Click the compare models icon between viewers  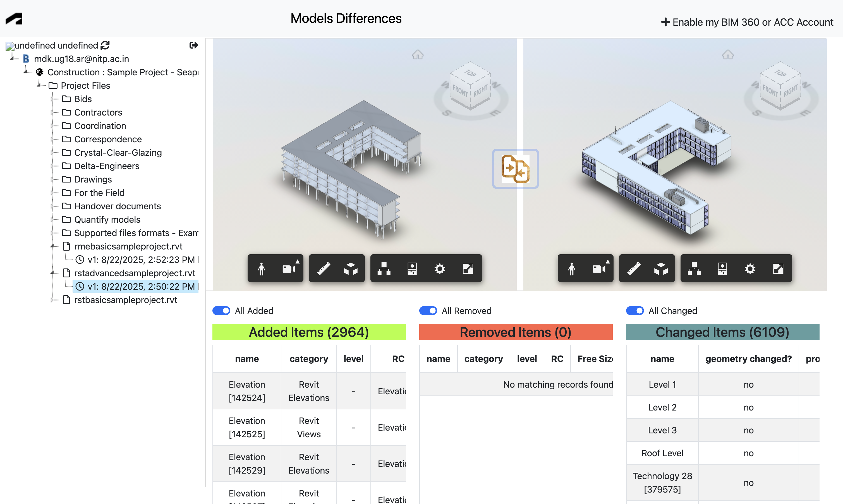(515, 169)
